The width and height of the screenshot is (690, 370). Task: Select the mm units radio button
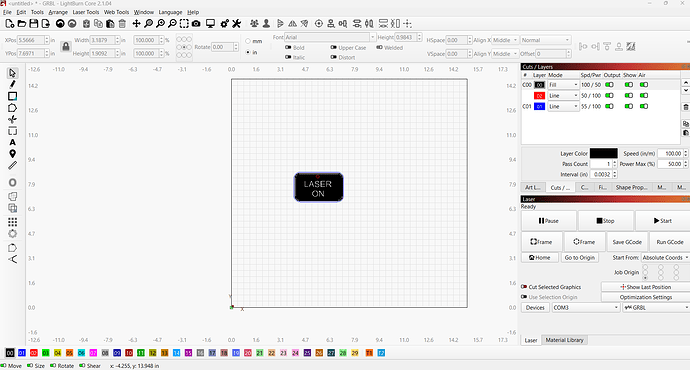[x=248, y=41]
